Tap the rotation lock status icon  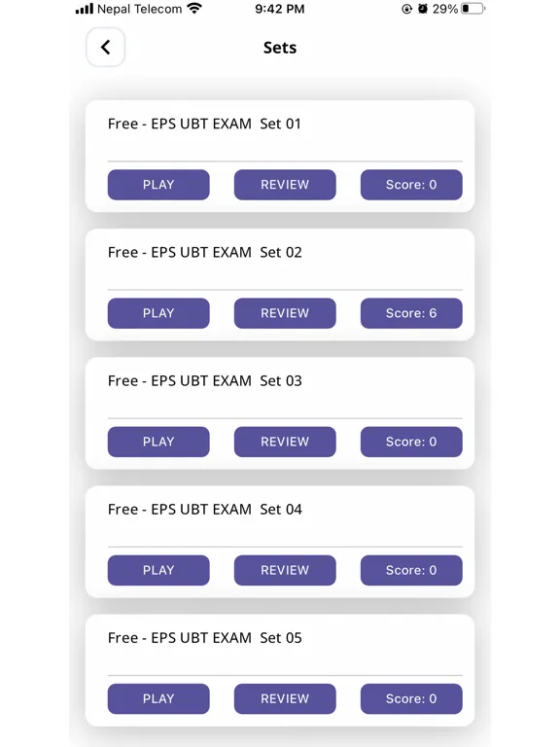tap(406, 9)
